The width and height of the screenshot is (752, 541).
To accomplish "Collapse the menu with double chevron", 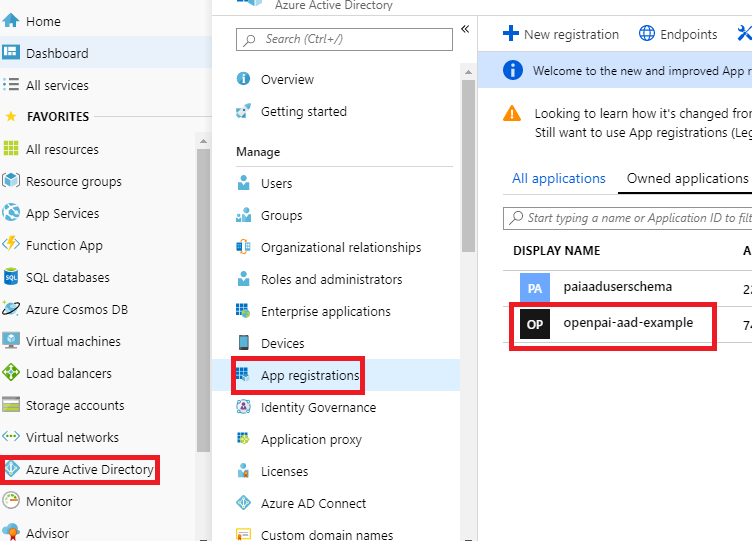I will (x=465, y=29).
